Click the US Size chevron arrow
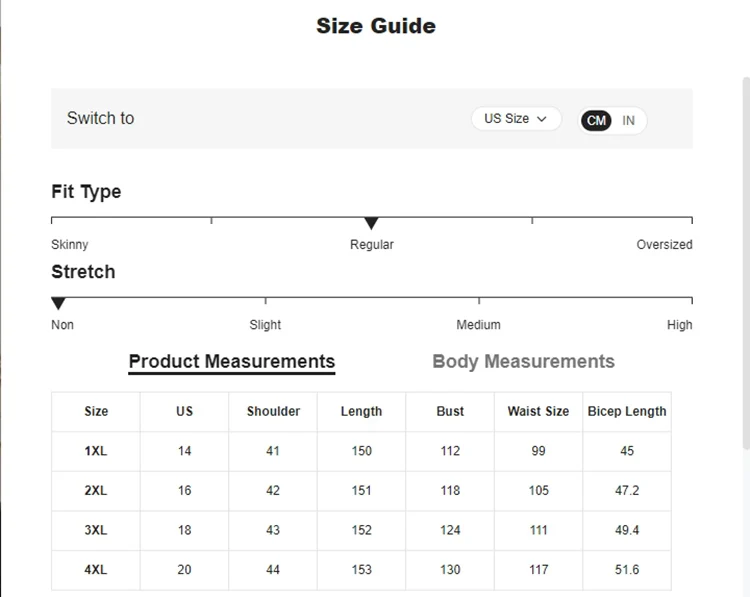Image resolution: width=750 pixels, height=597 pixels. coord(542,119)
